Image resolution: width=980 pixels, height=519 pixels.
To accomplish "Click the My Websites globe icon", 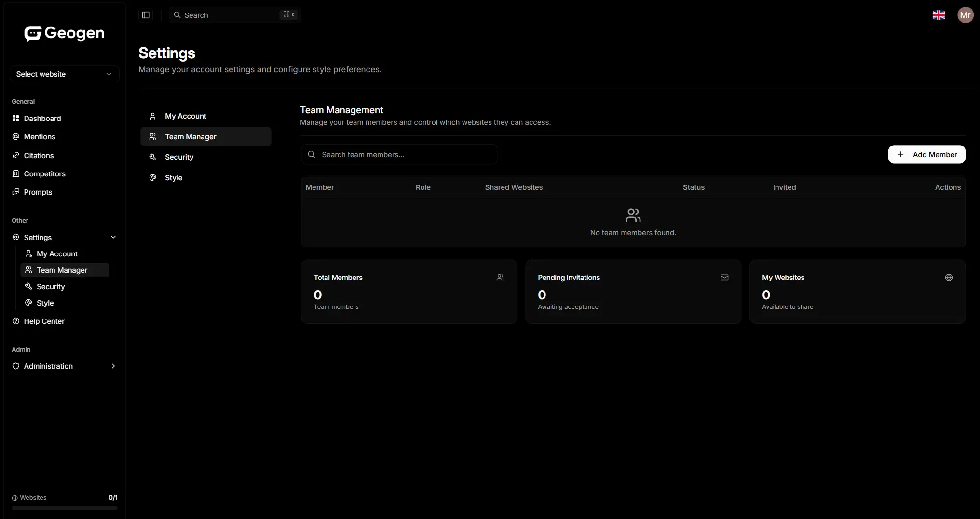I will point(949,278).
